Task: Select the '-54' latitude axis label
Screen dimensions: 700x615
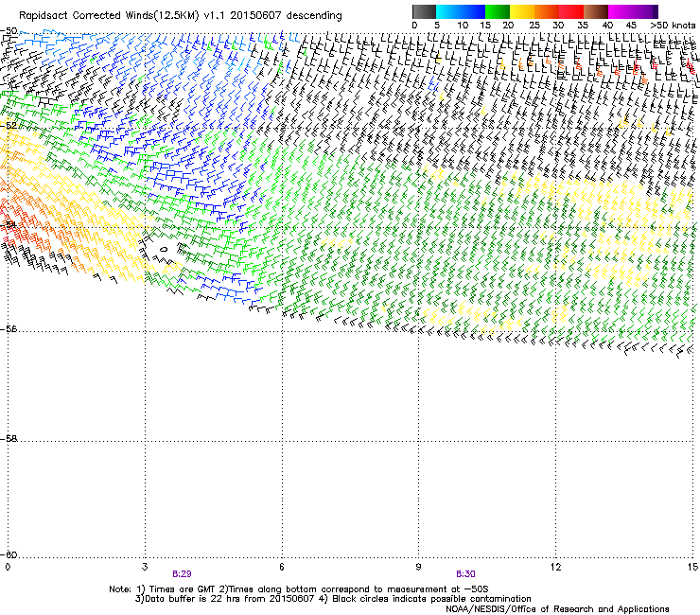Action: [9, 224]
